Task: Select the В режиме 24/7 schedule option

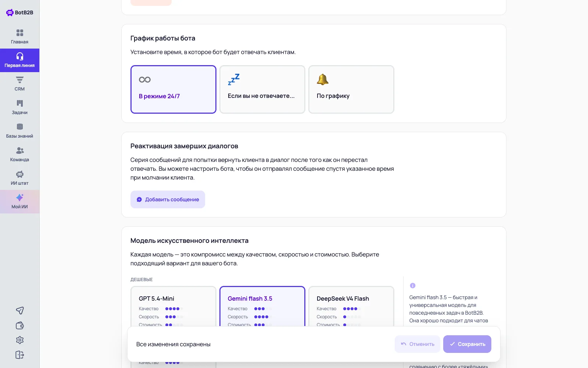Action: [x=173, y=89]
